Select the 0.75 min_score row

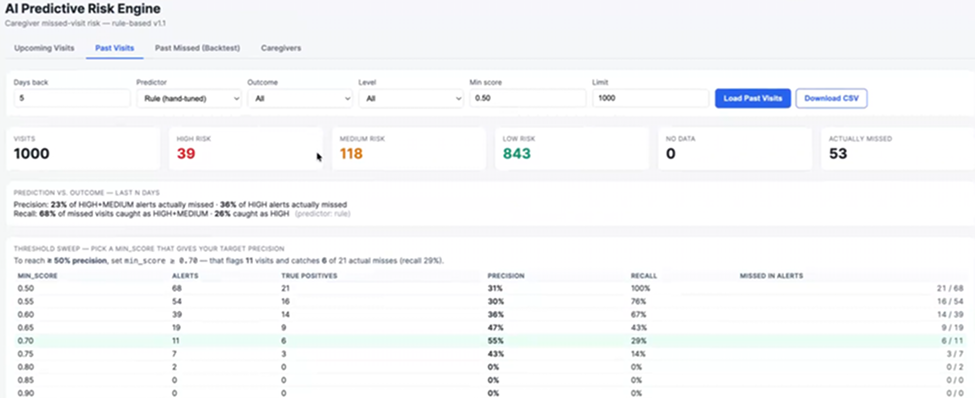tap(491, 354)
